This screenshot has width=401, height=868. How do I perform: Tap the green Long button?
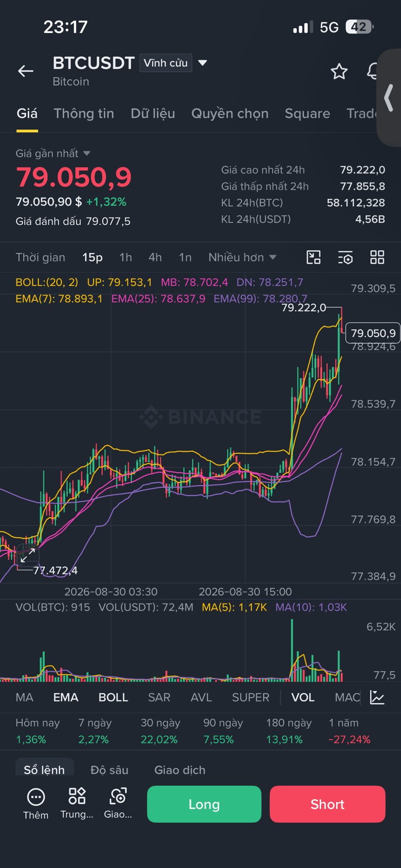click(x=204, y=804)
